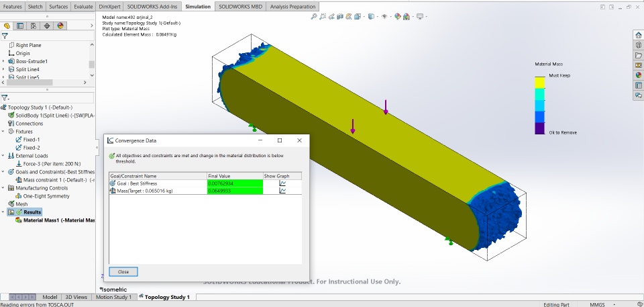644x307 pixels.
Task: Select the Section View icon
Action: pyautogui.click(x=340, y=17)
